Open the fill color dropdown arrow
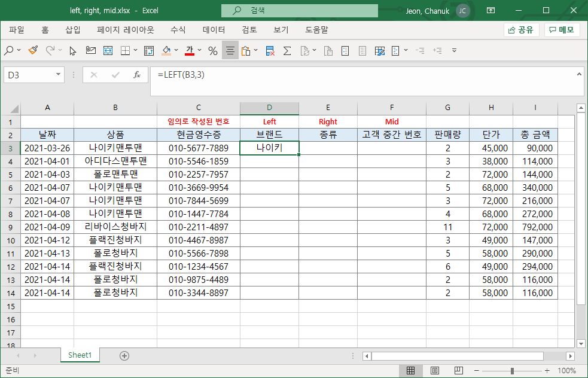The width and height of the screenshot is (588, 378). coord(176,50)
